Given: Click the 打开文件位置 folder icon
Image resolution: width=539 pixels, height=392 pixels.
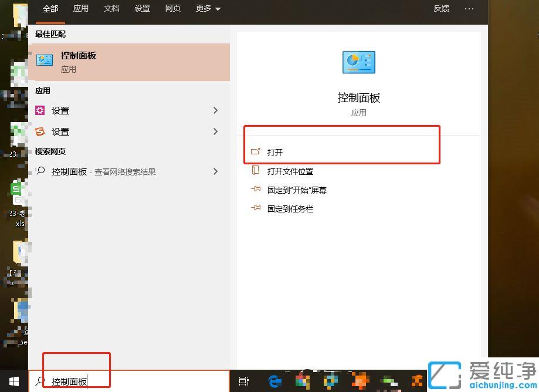Looking at the screenshot, I should click(x=256, y=171).
